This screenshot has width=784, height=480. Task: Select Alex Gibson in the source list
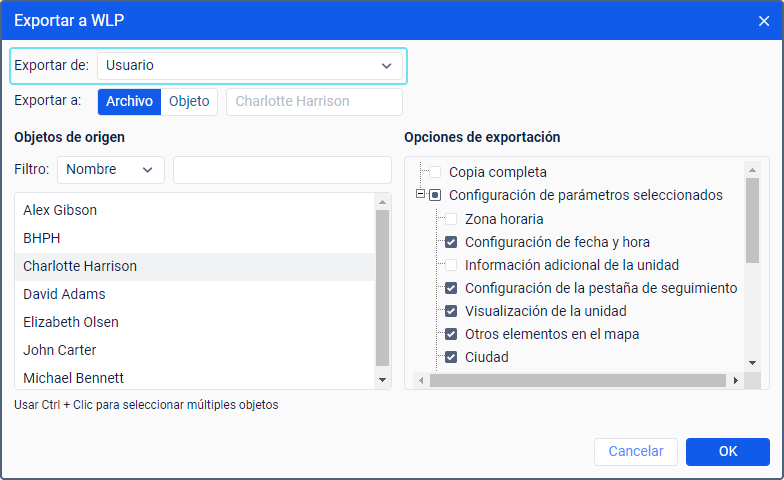(x=60, y=210)
